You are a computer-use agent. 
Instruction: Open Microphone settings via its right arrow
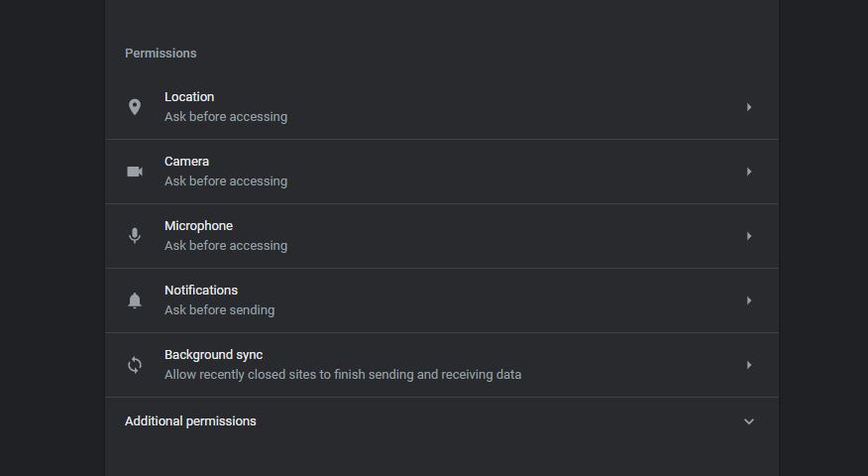[x=749, y=236]
